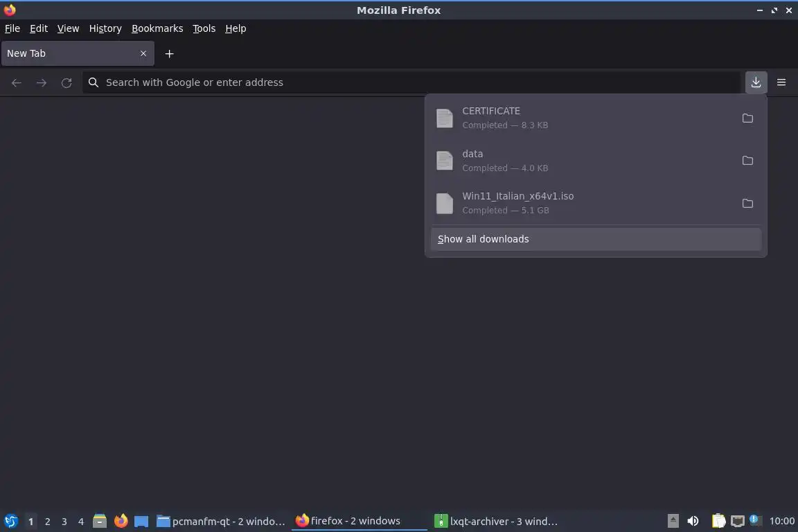Image resolution: width=798 pixels, height=532 pixels.
Task: Open the Help menu
Action: (x=236, y=28)
